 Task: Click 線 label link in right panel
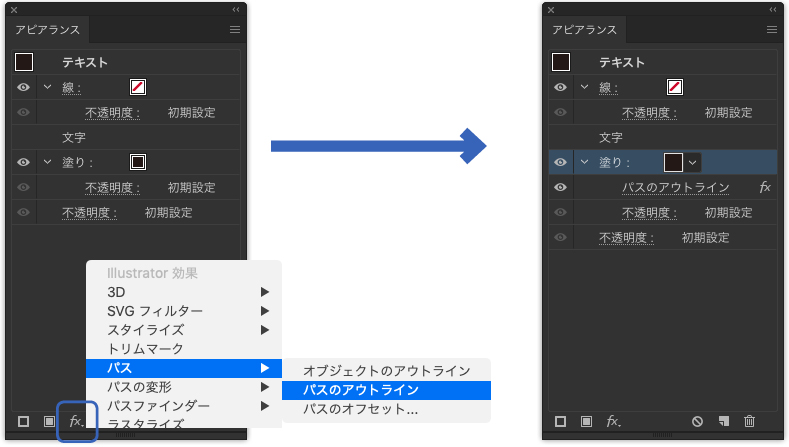pos(608,88)
